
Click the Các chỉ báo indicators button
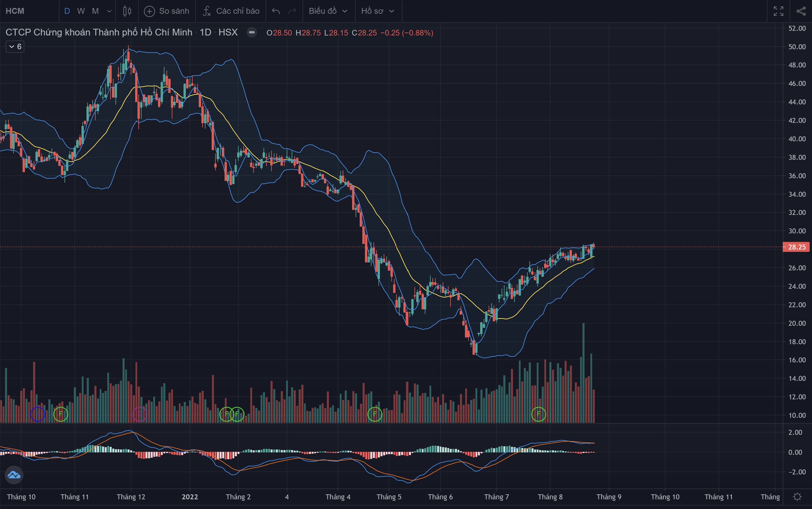coord(231,11)
